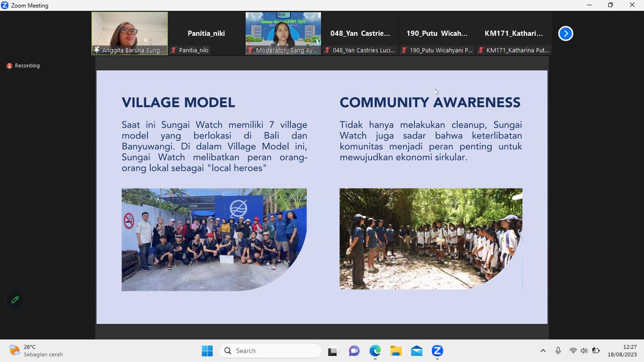Viewport: 644px width, 362px height.
Task: Click the group photo under Village Model
Action: [x=214, y=239]
